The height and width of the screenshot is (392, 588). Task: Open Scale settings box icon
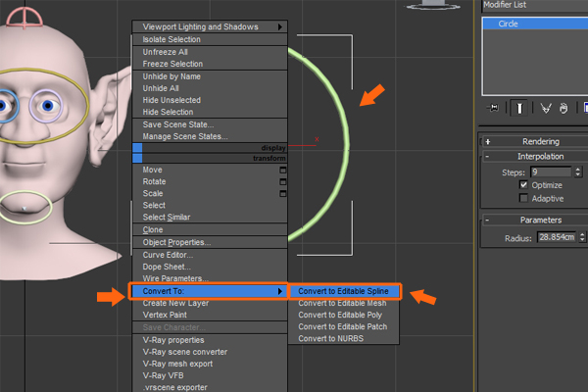[283, 194]
